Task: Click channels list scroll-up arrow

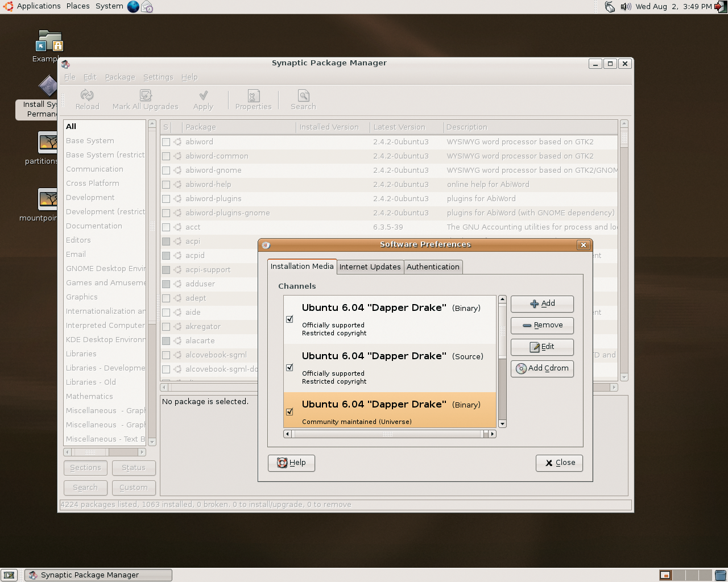Action: 502,299
